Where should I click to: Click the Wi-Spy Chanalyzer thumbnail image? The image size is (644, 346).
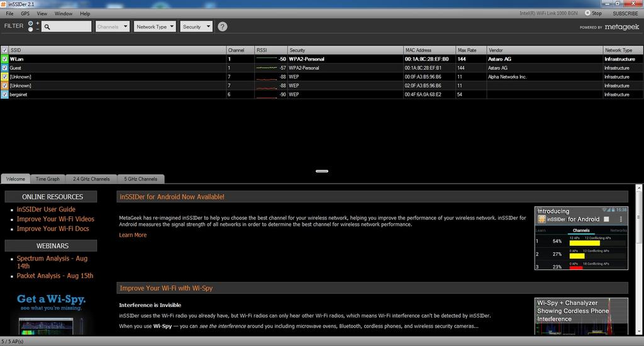tap(581, 316)
